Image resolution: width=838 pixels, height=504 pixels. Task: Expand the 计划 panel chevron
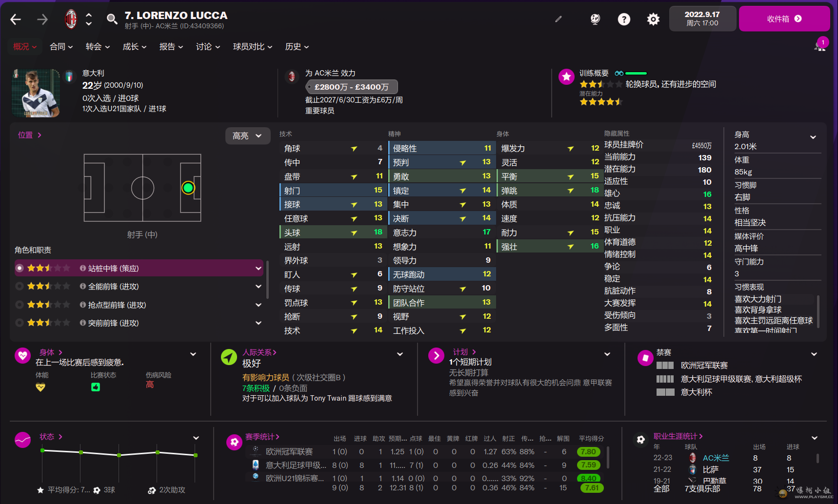[607, 354]
